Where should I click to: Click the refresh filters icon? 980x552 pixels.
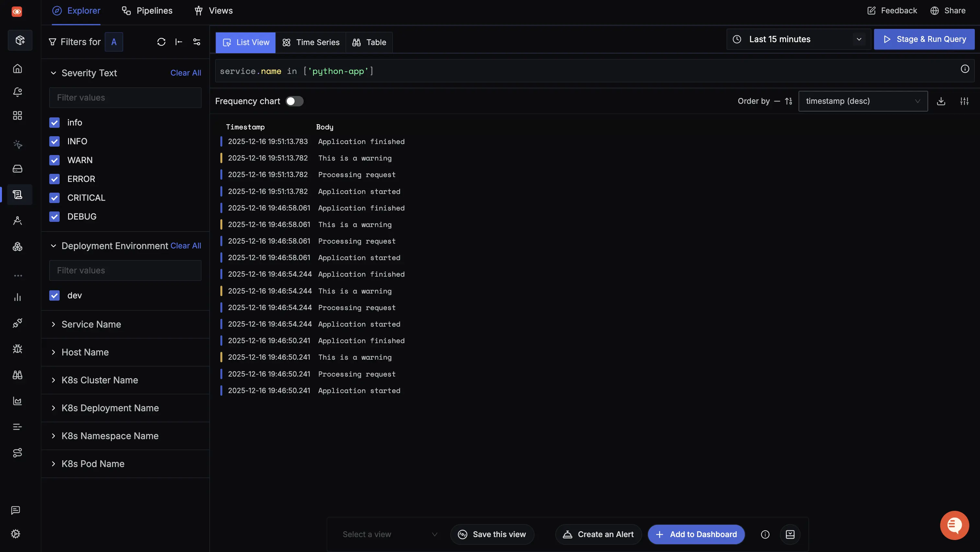point(161,42)
